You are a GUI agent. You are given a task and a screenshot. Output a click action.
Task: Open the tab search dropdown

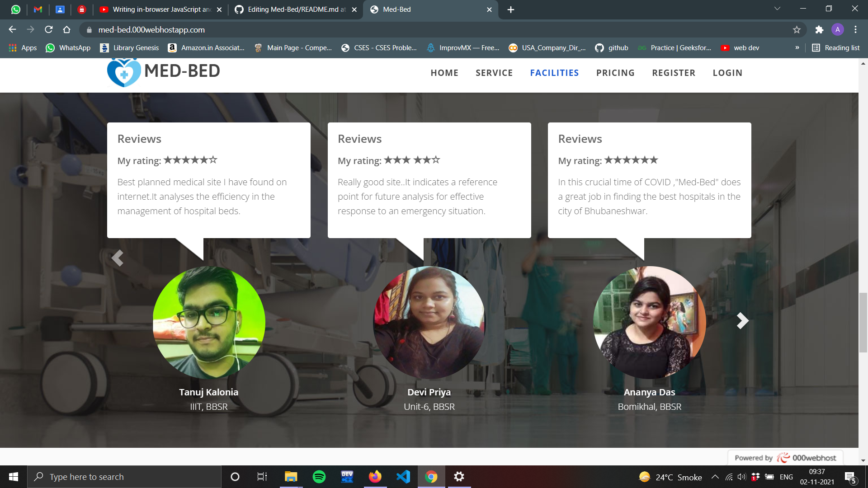777,8
